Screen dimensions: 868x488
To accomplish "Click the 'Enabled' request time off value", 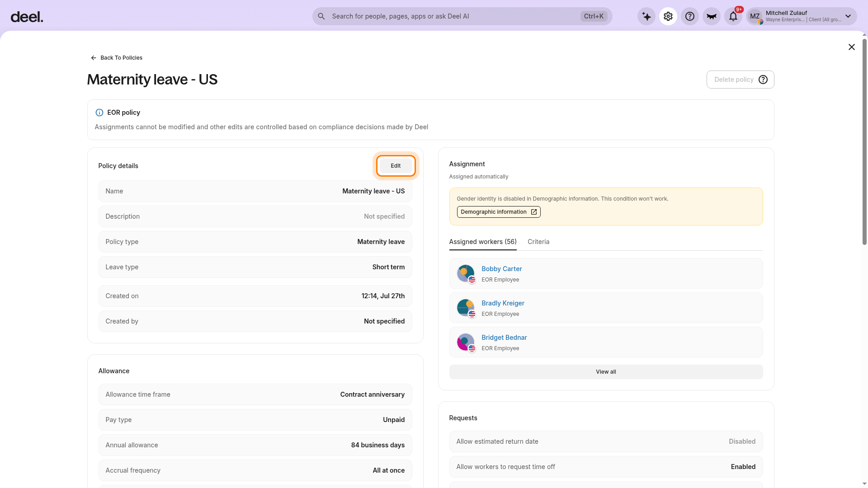I will [x=743, y=467].
